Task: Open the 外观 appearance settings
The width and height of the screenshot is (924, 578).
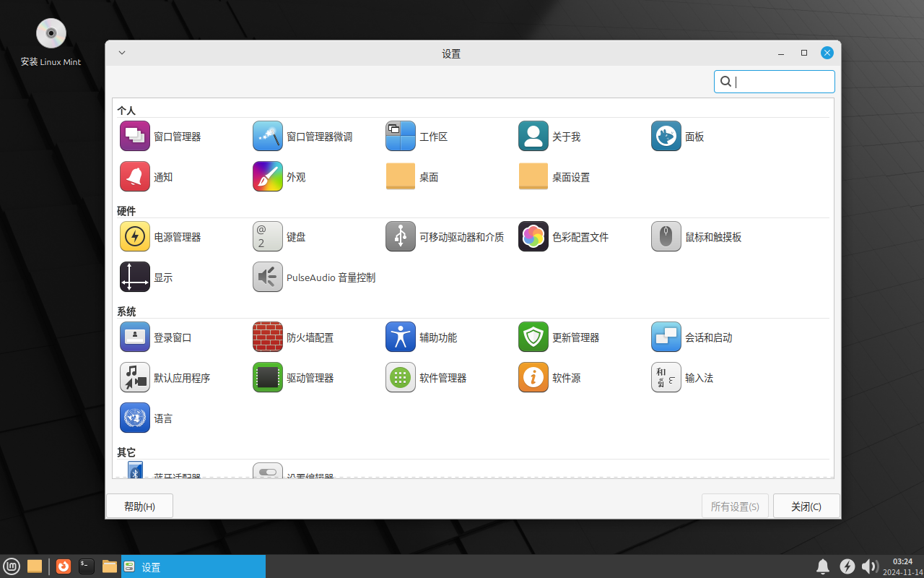Action: click(x=279, y=177)
